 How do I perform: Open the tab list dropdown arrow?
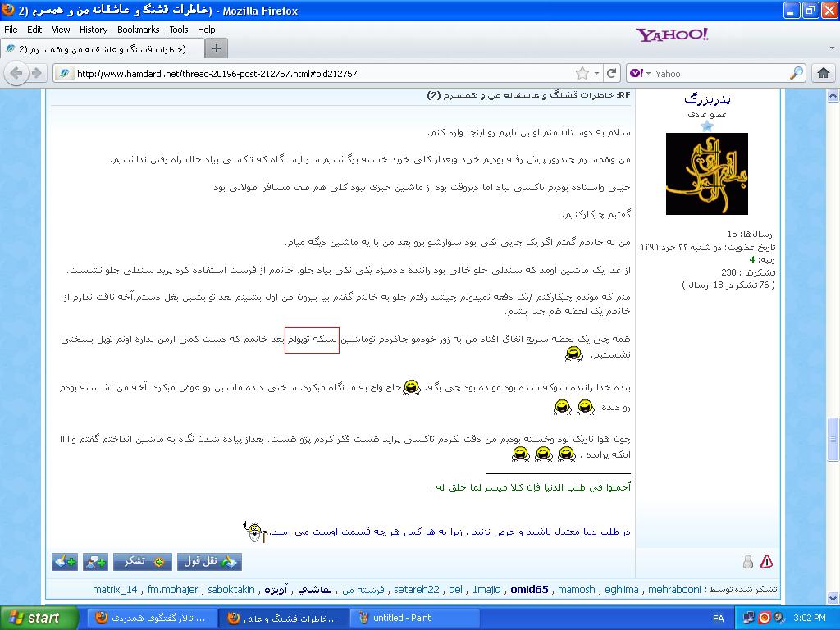832,48
